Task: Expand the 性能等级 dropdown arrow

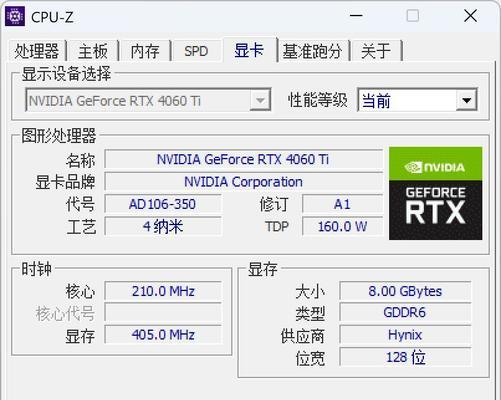Action: (467, 100)
